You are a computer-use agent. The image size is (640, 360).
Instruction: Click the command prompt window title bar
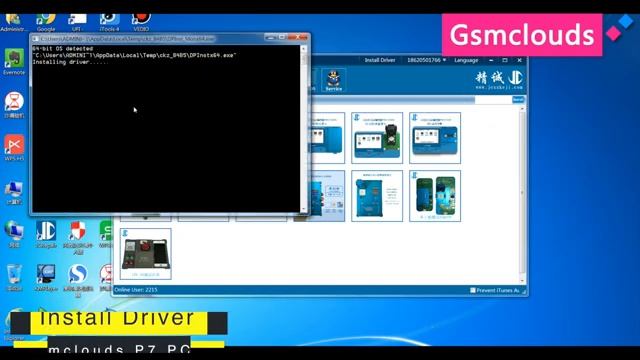(170, 38)
